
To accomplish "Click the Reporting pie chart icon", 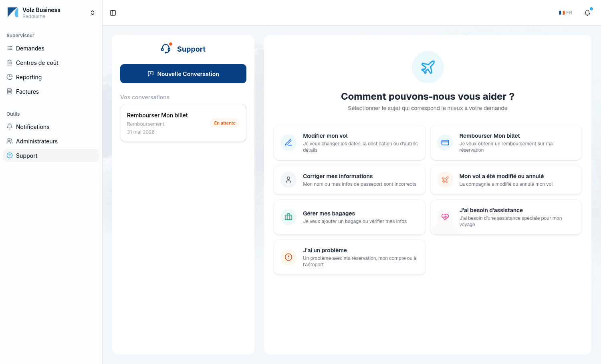I will tap(10, 77).
